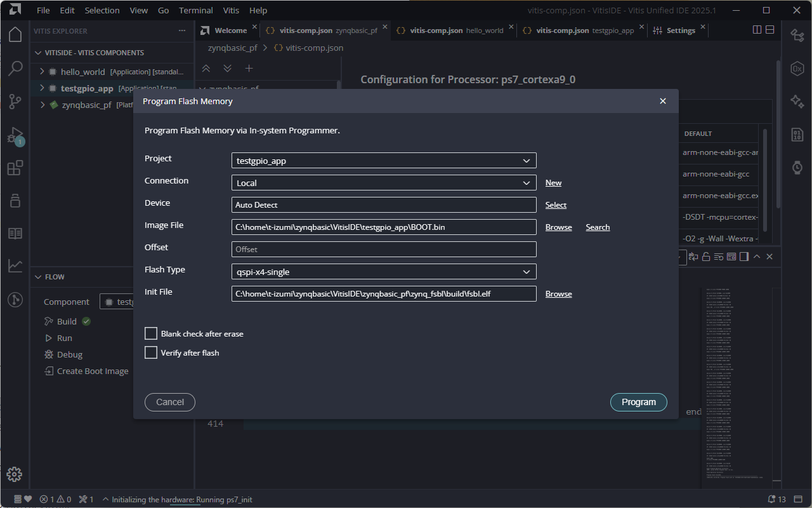The image size is (812, 508).
Task: Enable Verify after flash checkbox
Action: (151, 353)
